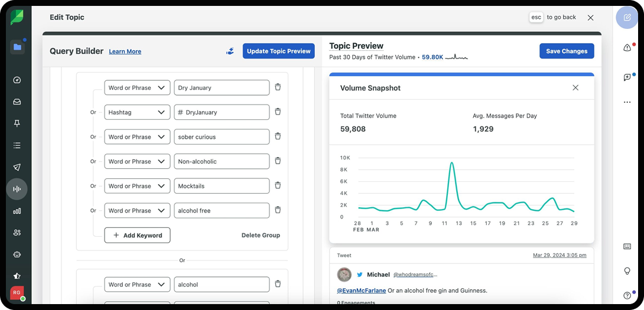Click the alcohol free text field
Screen dimensions: 644x310
[x=222, y=211]
